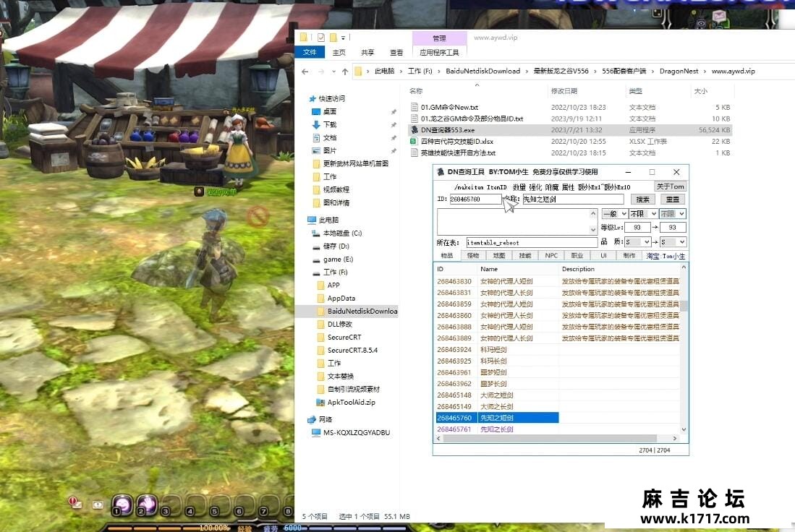Unpin 下载 from Quick access
The height and width of the screenshot is (532, 795).
(x=394, y=124)
